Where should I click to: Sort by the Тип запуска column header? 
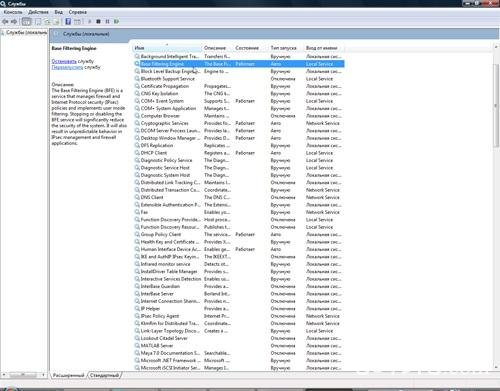(x=285, y=48)
